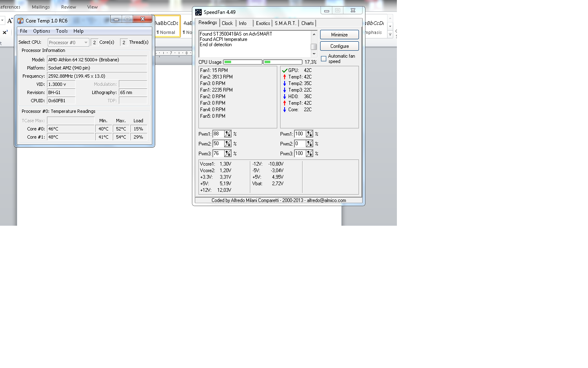Click the left Pwm2 value field
Image resolution: width=588 pixels, height=368 pixels.
(x=218, y=144)
